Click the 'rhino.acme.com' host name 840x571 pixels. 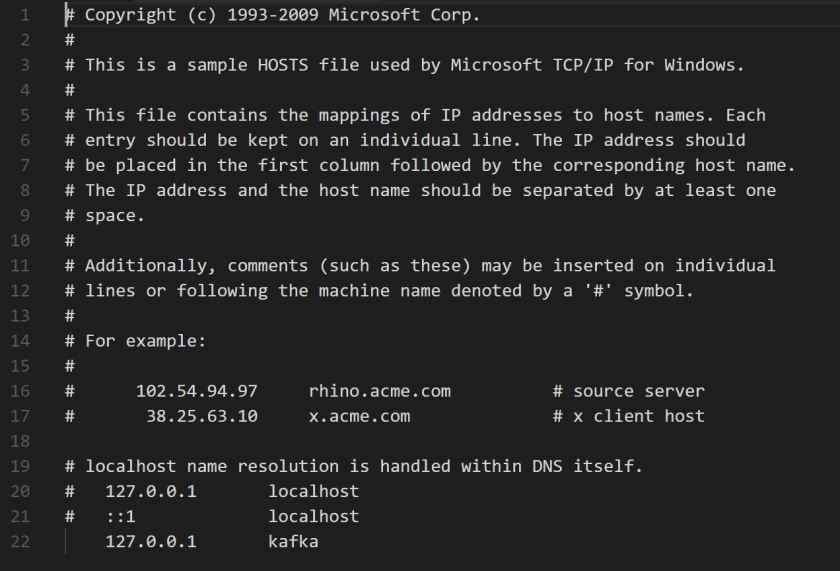click(379, 391)
